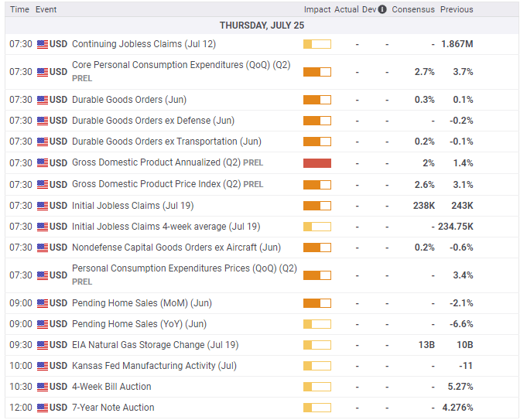Click orange impact bar for Pending Home Sales (MoM)

pyautogui.click(x=317, y=303)
